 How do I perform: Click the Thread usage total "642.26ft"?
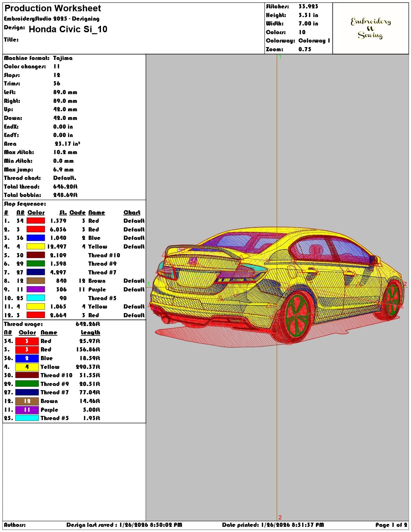(x=88, y=324)
